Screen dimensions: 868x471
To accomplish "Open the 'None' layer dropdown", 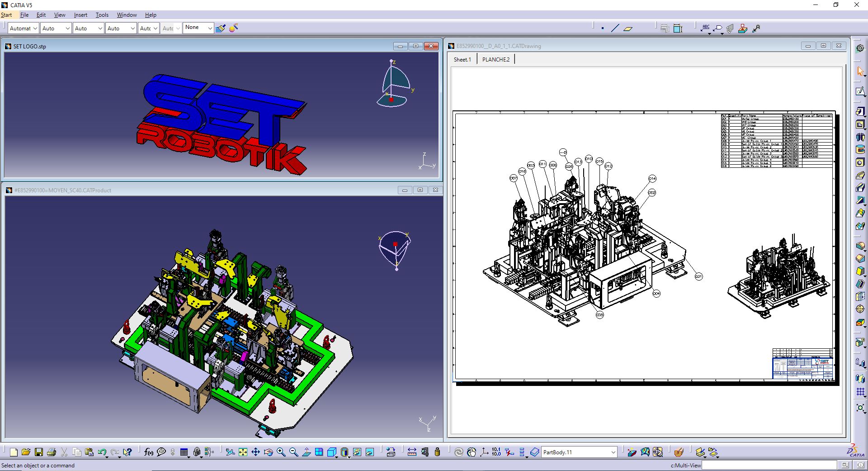I will point(198,28).
